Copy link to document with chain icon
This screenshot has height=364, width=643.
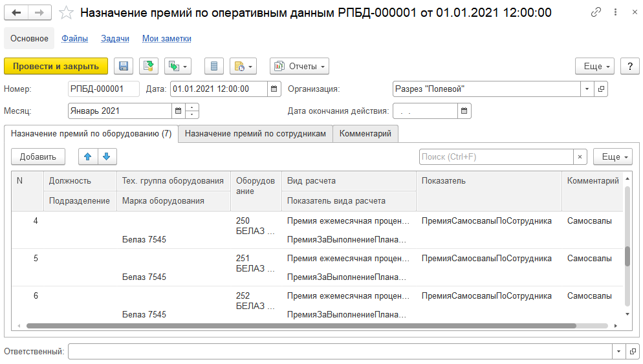(596, 12)
